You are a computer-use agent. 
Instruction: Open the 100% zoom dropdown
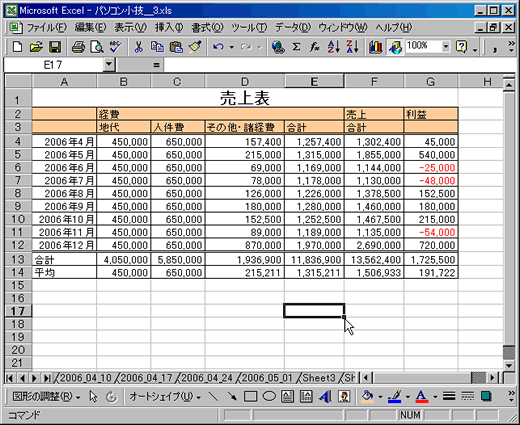tap(446, 46)
